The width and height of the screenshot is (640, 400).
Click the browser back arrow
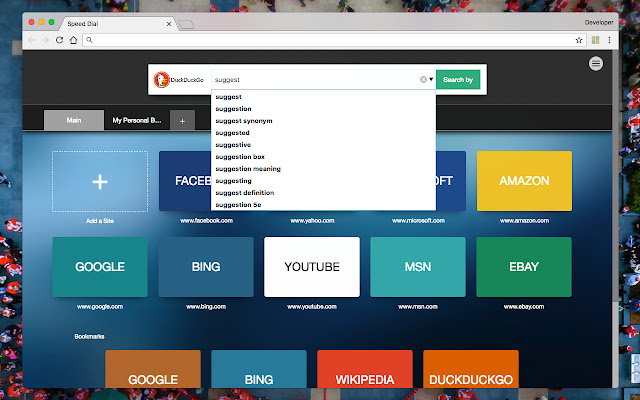(x=32, y=40)
